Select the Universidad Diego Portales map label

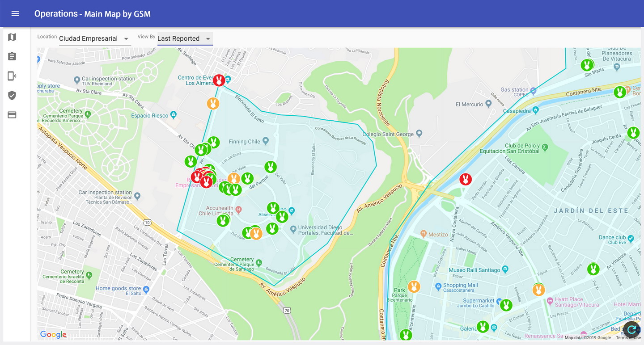tap(325, 230)
